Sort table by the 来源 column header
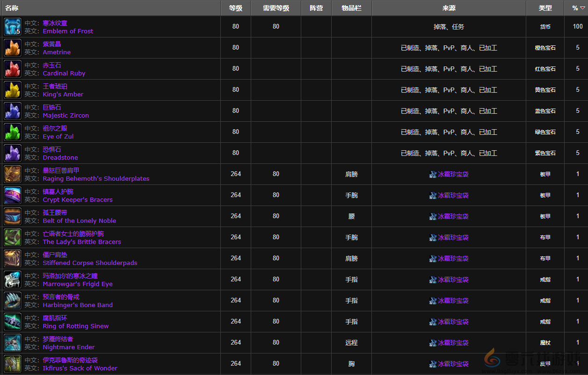The width and height of the screenshot is (588, 375). [449, 8]
